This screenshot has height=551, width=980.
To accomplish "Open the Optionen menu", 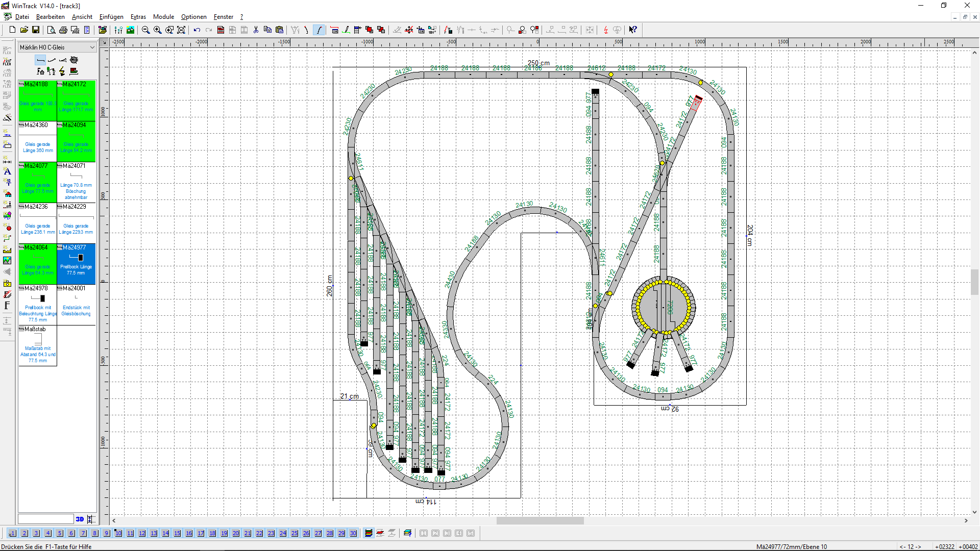I will tap(194, 17).
